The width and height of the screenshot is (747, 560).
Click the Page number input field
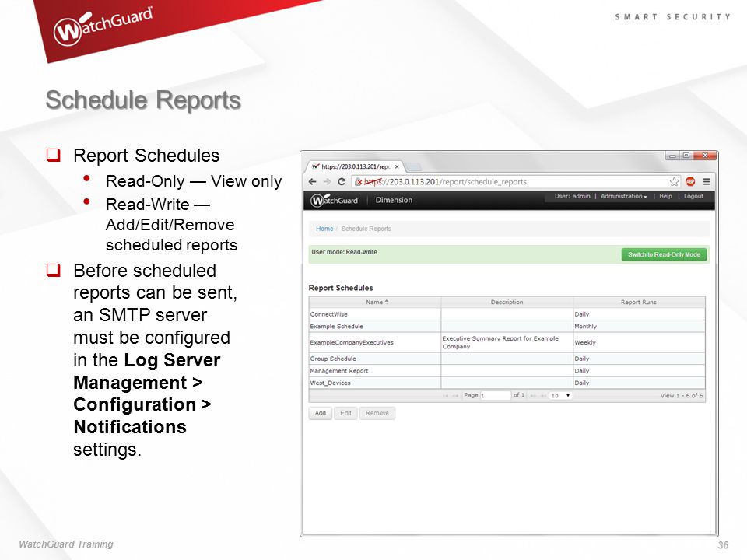[x=495, y=396]
